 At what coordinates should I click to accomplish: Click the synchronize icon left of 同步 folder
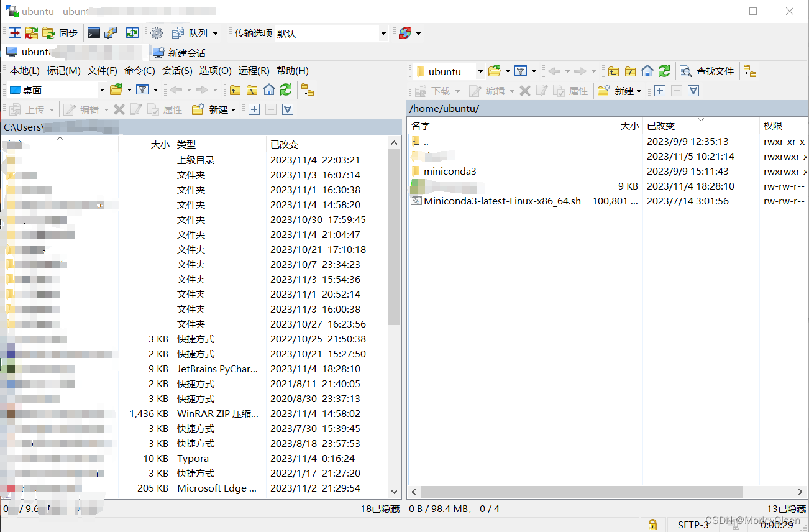pos(32,33)
